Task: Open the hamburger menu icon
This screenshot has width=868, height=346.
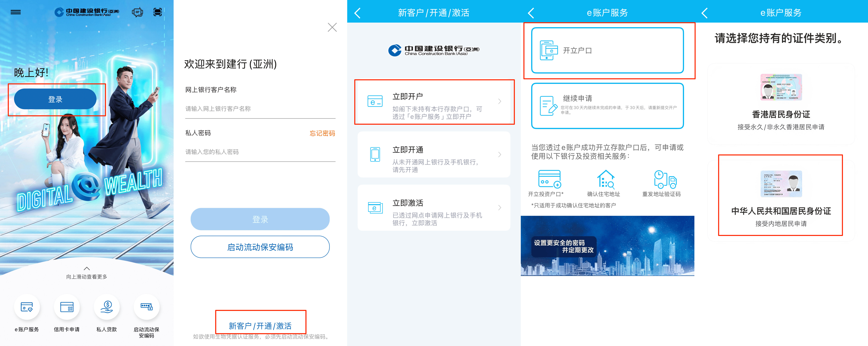Action: [16, 12]
